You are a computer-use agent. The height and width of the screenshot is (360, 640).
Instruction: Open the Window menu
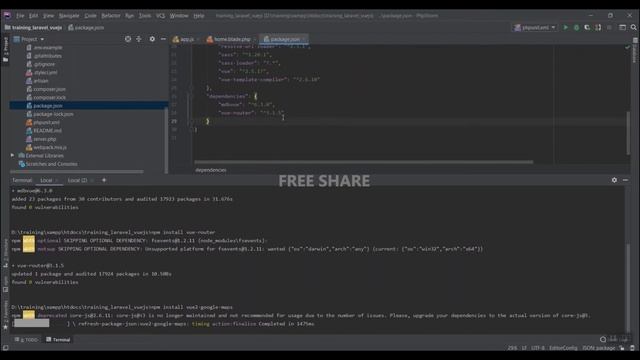coord(179,16)
